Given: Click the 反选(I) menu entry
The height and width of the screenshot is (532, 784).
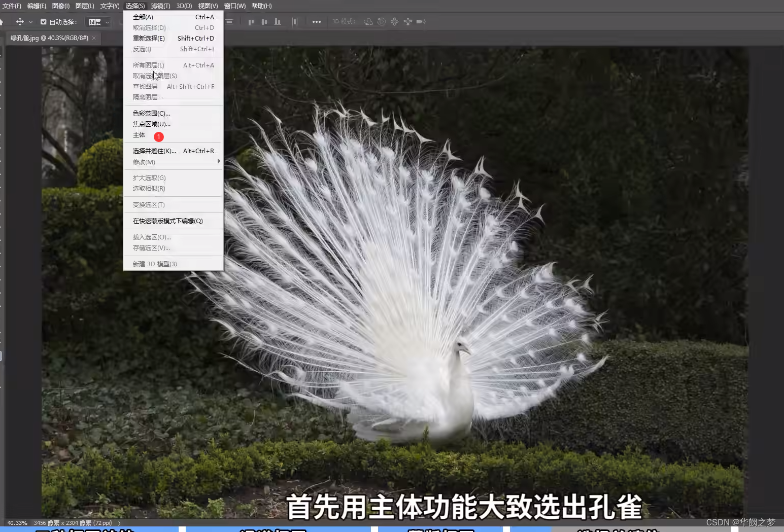Looking at the screenshot, I should click(x=173, y=49).
